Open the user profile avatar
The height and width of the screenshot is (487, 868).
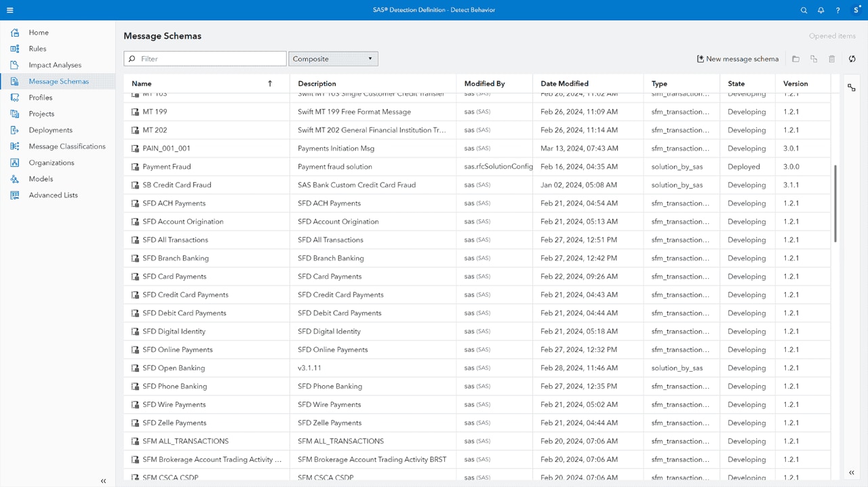856,10
